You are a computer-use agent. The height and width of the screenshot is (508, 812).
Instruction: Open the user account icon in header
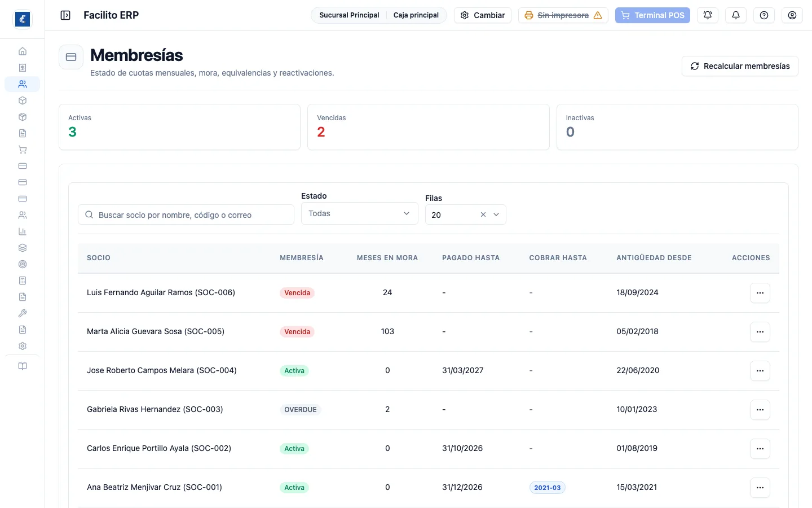[x=792, y=15]
